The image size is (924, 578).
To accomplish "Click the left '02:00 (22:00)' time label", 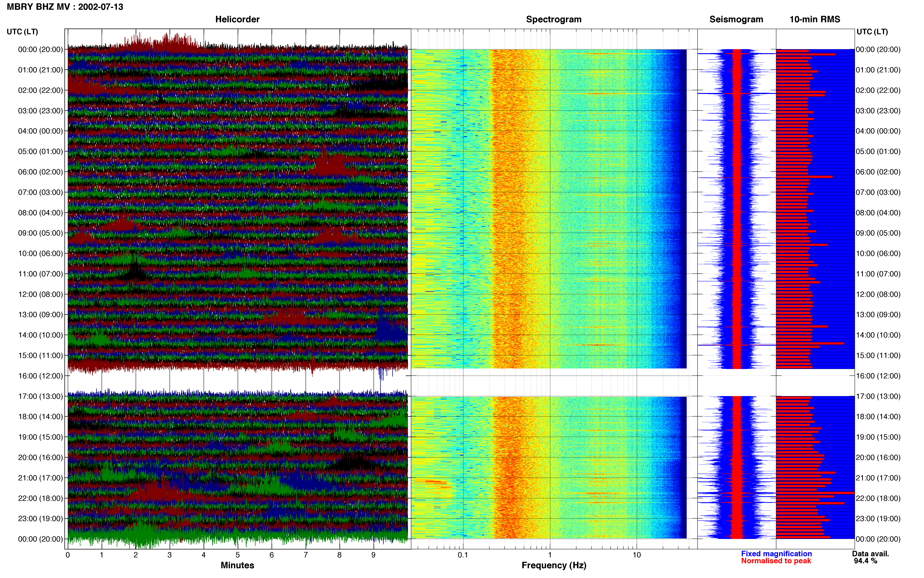I will click(41, 90).
